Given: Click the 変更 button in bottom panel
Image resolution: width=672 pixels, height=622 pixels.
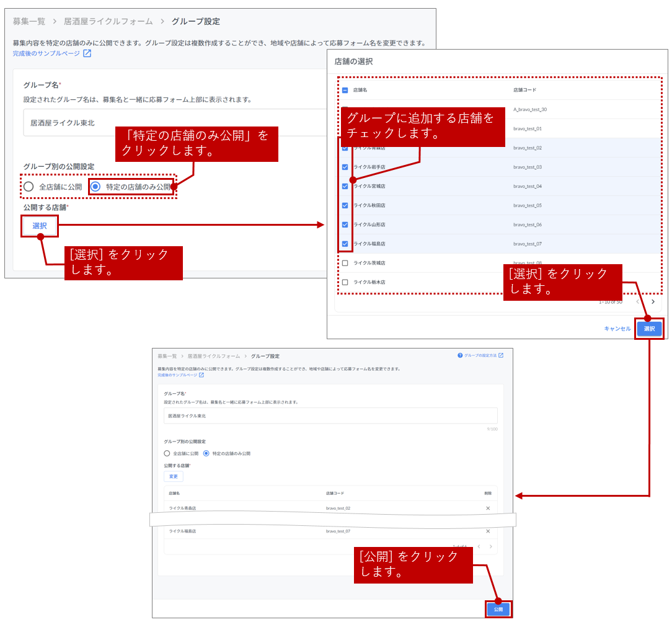Looking at the screenshot, I should pos(174,477).
